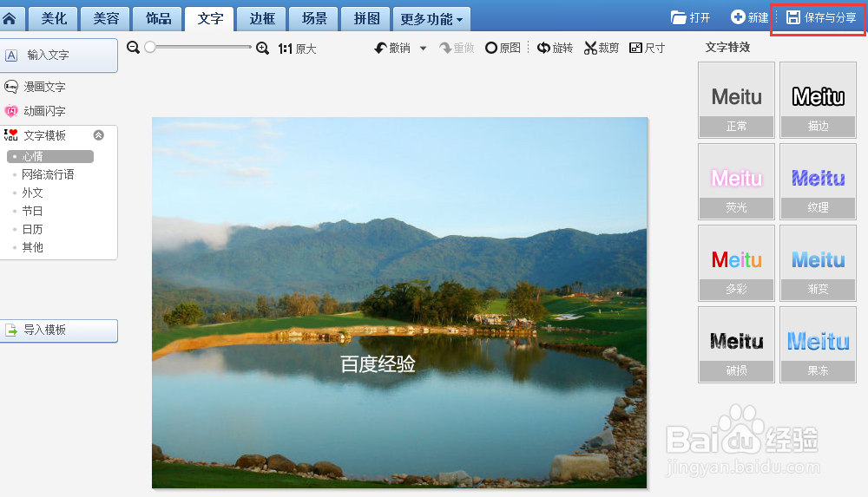Open the 拼图 tab
Screen dimensions: 868x497
click(366, 19)
